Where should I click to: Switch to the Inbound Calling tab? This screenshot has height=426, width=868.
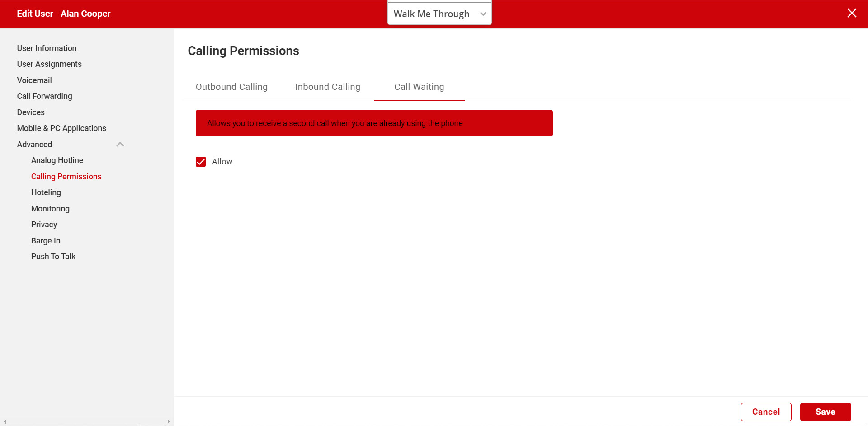(x=328, y=87)
